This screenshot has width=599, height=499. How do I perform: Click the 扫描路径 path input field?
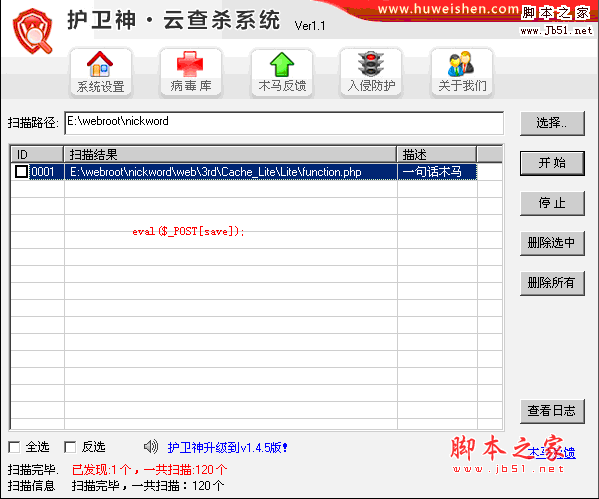click(284, 123)
